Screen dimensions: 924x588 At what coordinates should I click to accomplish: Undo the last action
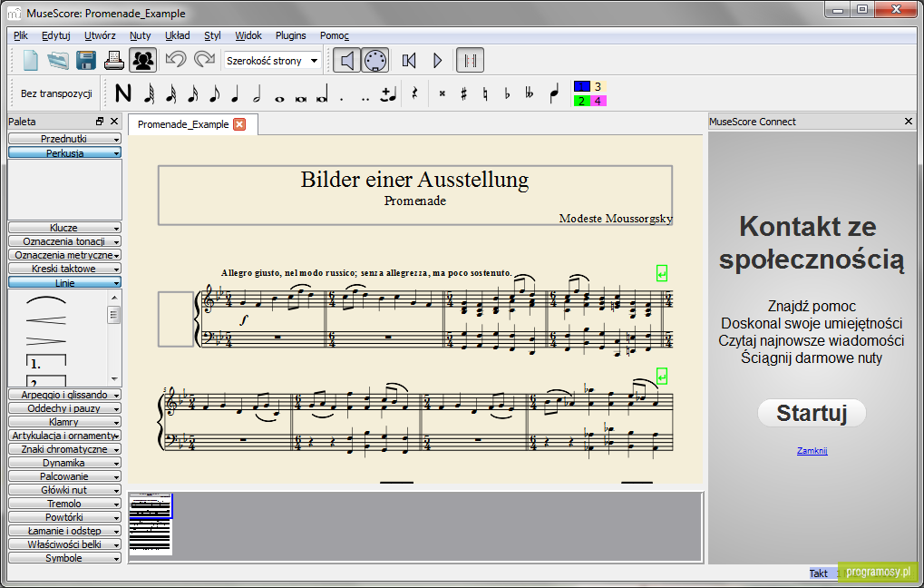coord(176,60)
